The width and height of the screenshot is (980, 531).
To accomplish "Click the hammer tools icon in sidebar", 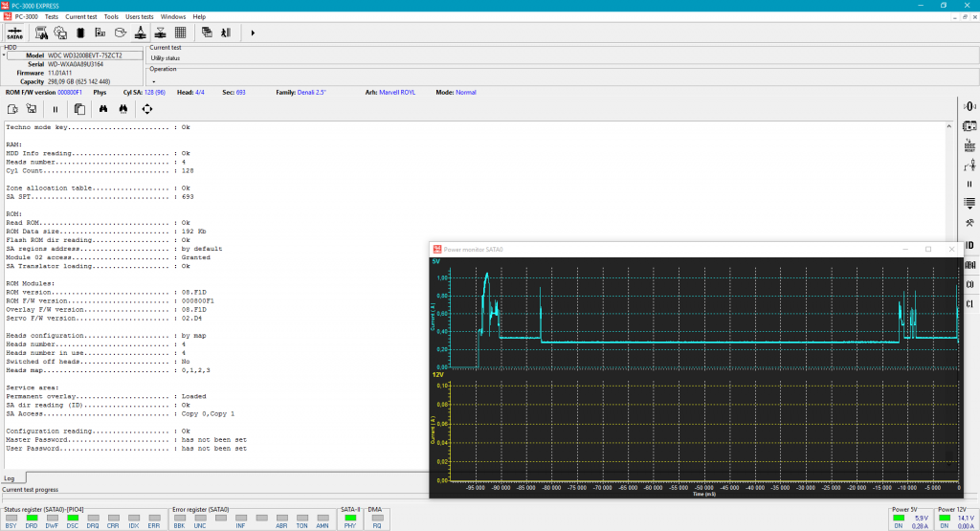I will coord(969,223).
